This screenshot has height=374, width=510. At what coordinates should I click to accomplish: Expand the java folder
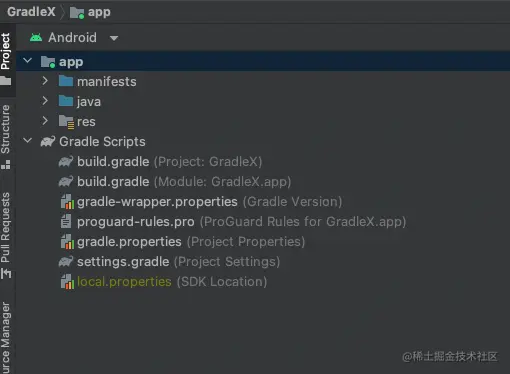click(x=45, y=101)
